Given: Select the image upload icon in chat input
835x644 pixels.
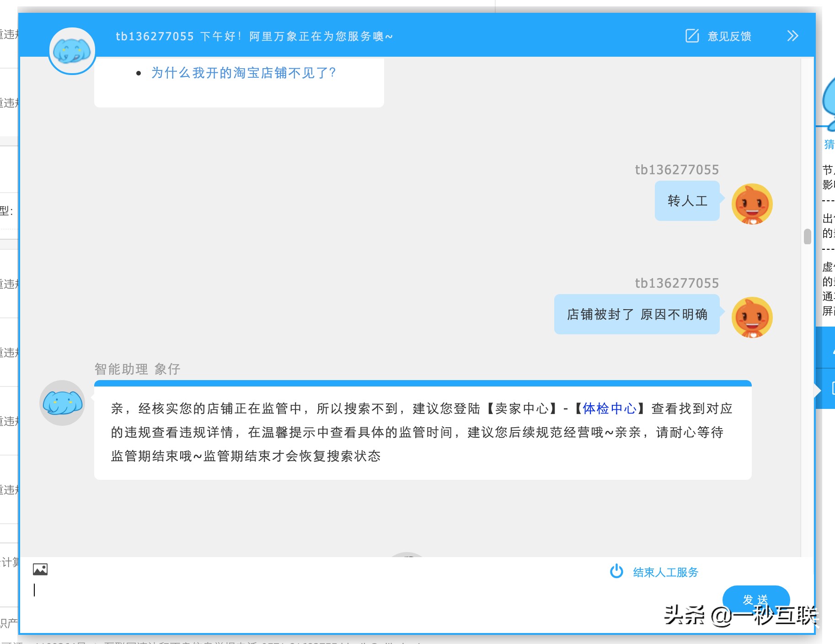Looking at the screenshot, I should [x=40, y=569].
